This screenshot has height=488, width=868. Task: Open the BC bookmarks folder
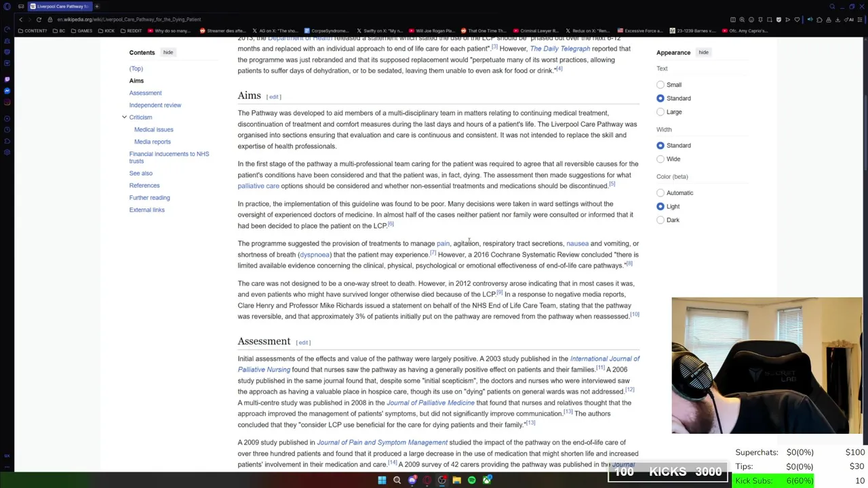pyautogui.click(x=59, y=30)
